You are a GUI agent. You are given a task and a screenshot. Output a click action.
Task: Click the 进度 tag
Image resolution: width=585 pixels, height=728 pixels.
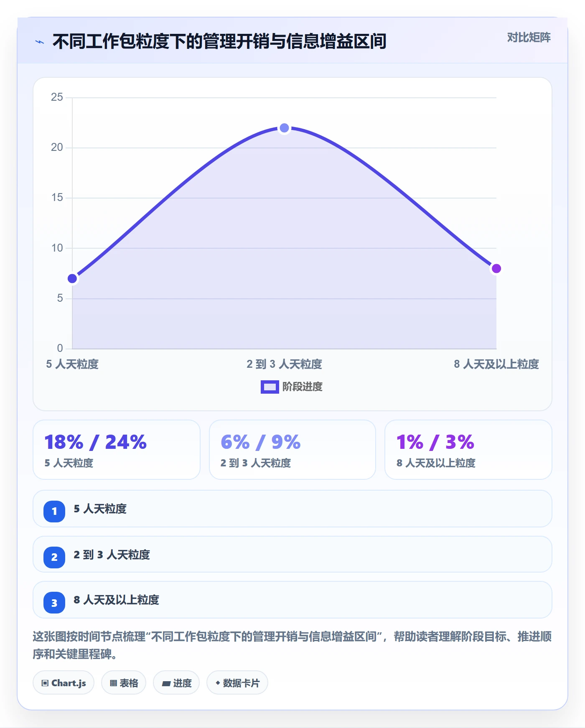(x=176, y=683)
